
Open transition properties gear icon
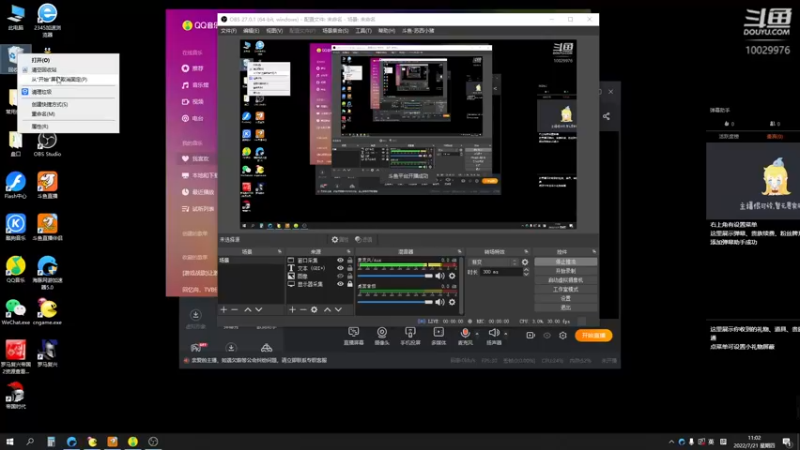pyautogui.click(x=525, y=262)
